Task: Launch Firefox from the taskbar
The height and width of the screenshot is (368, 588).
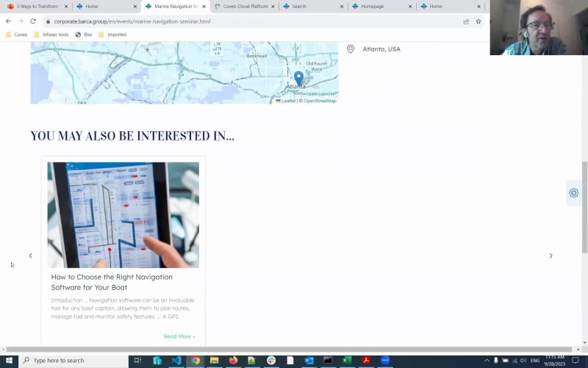Action: point(233,361)
